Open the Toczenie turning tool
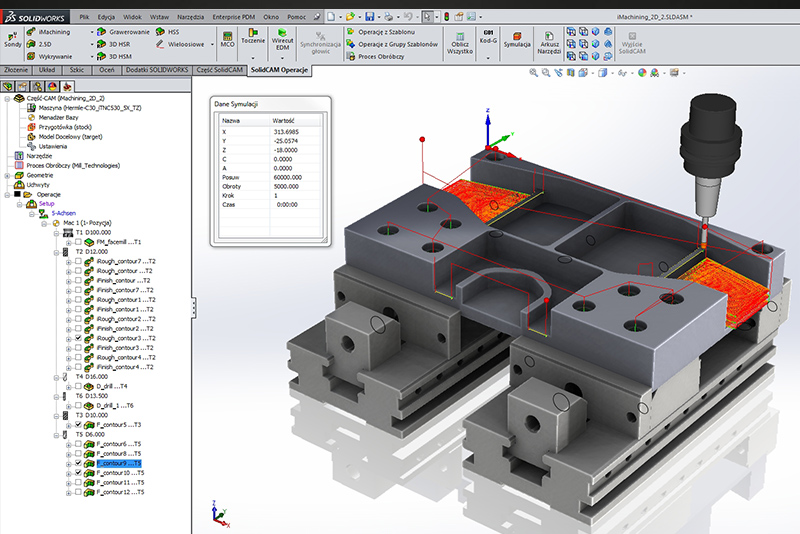The width and height of the screenshot is (800, 534). click(x=253, y=37)
